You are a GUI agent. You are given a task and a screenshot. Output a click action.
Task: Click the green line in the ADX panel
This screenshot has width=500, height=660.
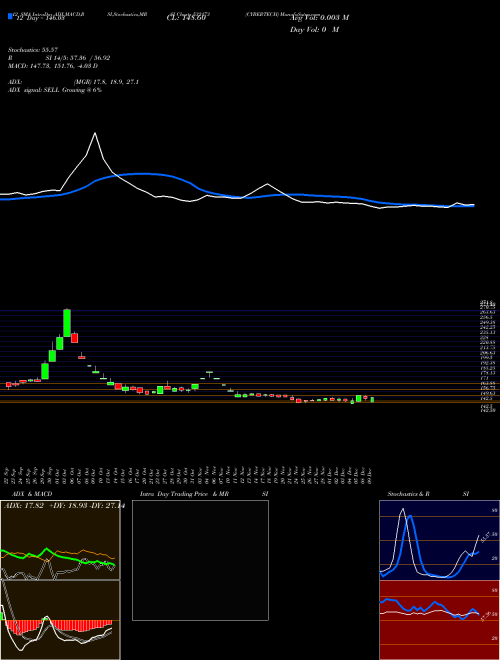(58, 556)
